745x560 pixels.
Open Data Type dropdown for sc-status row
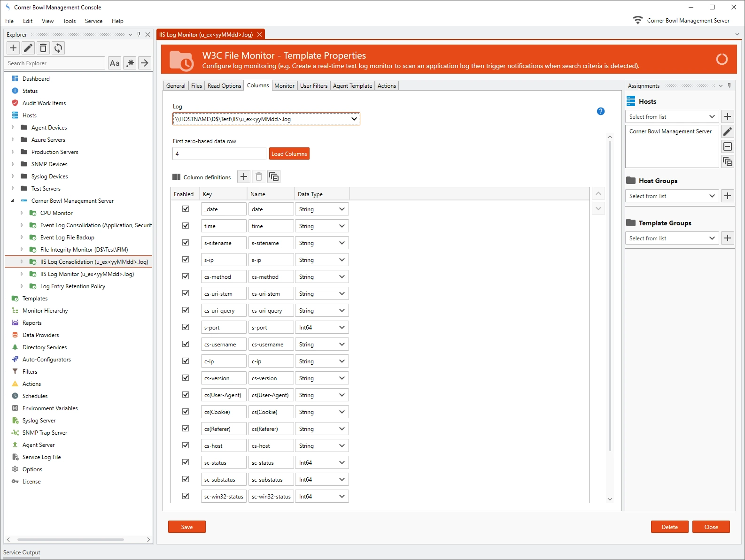click(342, 462)
